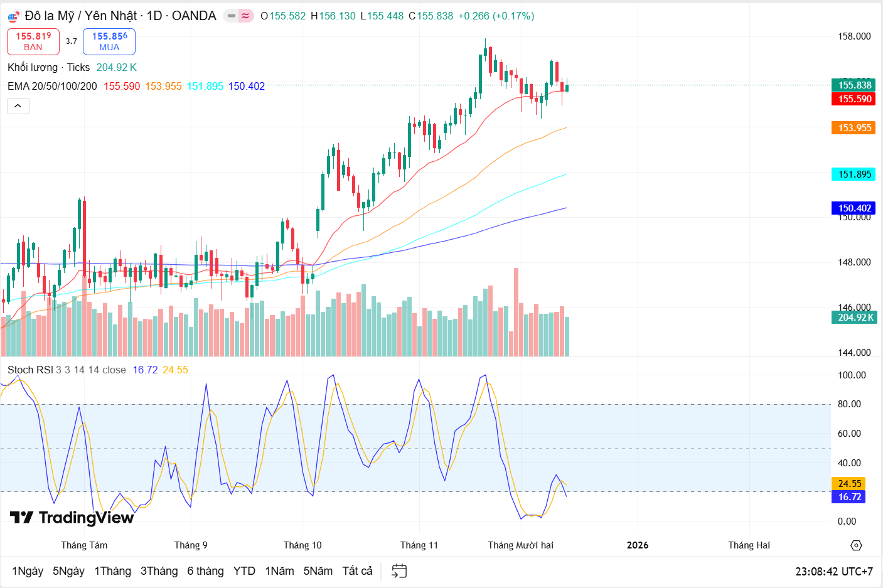This screenshot has width=883, height=588.
Task: Open the go-to-date calendar icon
Action: (x=399, y=571)
